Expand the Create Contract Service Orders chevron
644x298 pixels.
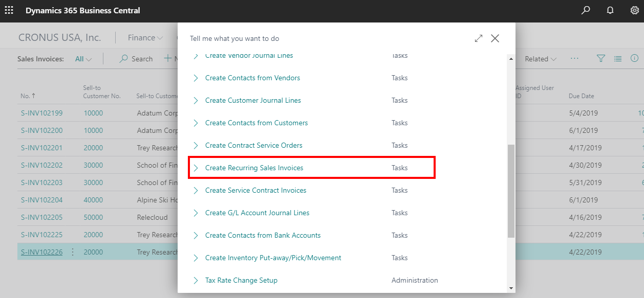click(196, 146)
